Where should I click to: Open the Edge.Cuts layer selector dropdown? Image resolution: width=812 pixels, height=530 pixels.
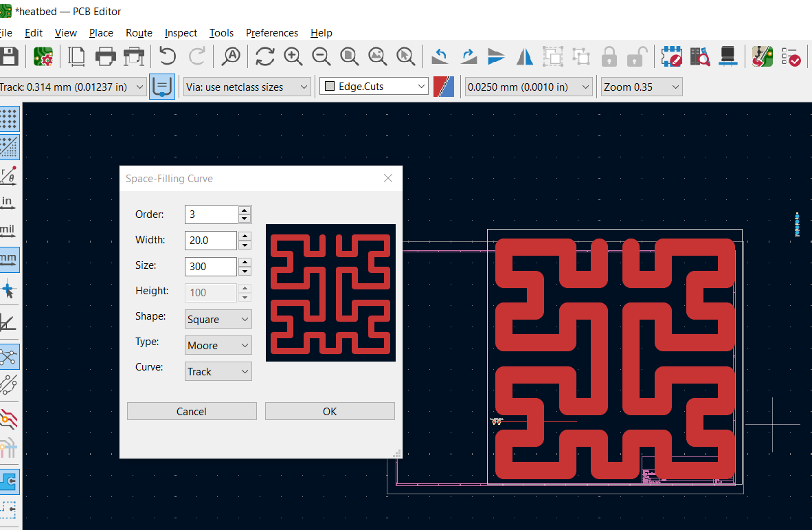pyautogui.click(x=374, y=87)
